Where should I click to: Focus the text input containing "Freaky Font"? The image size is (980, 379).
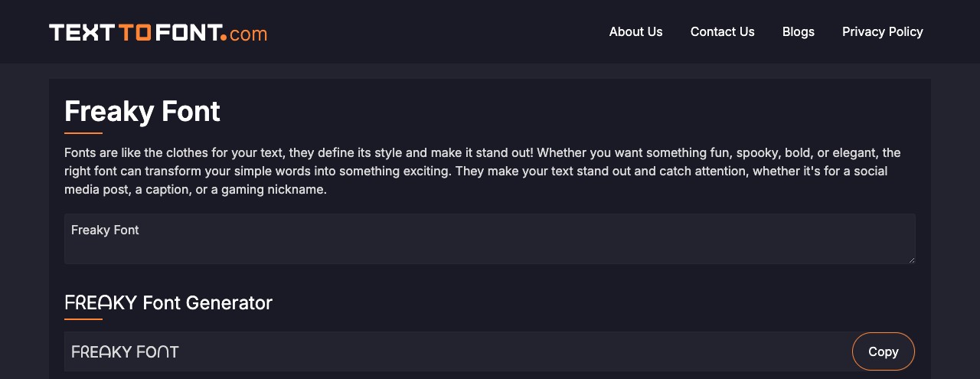click(x=488, y=239)
